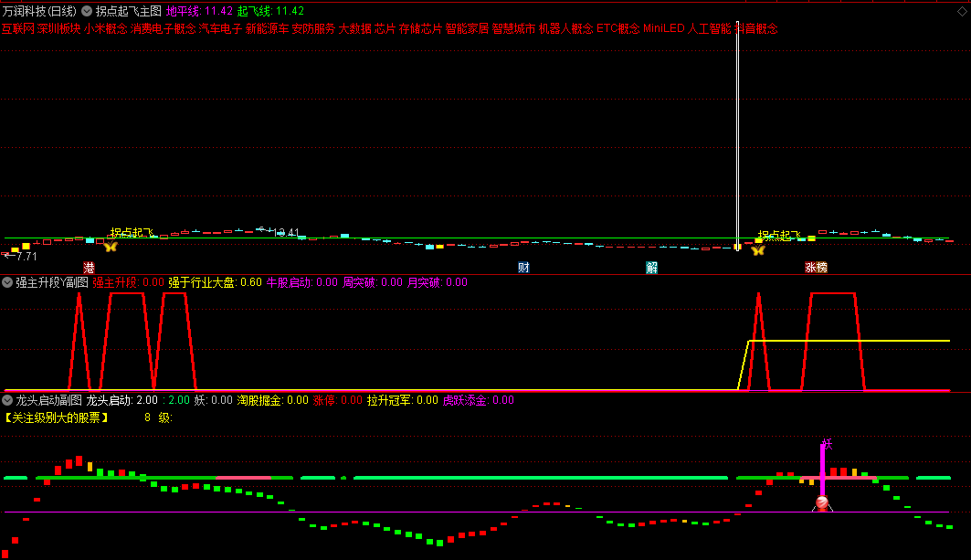Viewport: 971px width, 560px height.
Task: Click the 8 级 level text
Action: tap(158, 418)
